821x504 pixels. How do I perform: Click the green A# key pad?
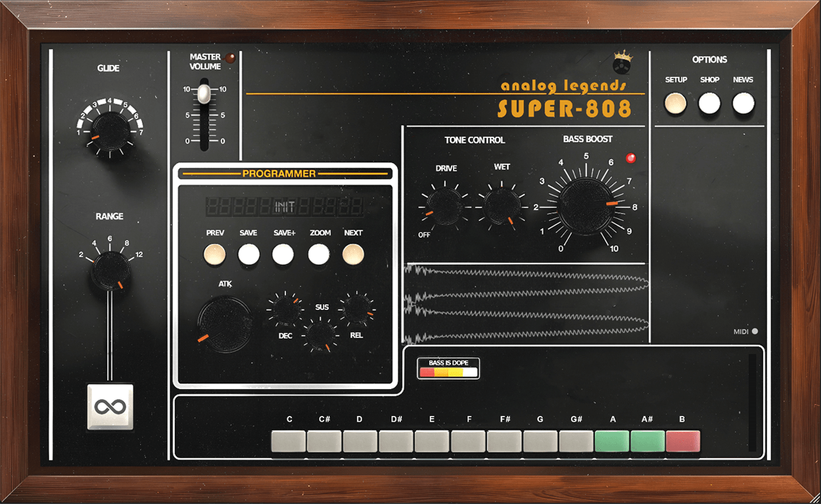click(x=647, y=441)
